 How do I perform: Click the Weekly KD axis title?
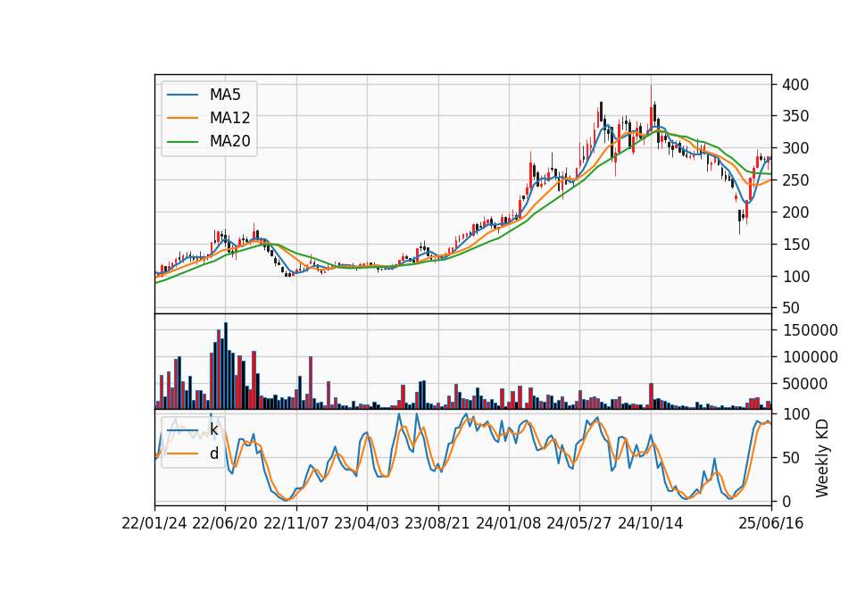[x=822, y=458]
